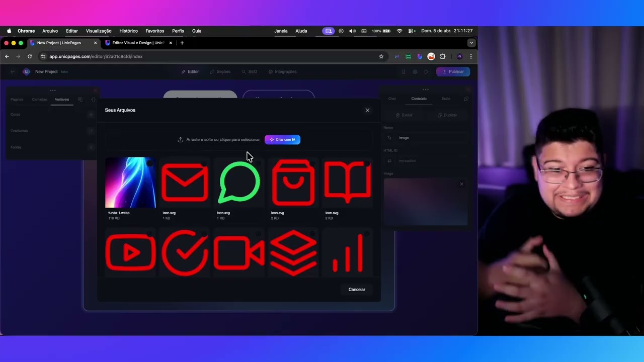
Task: Open project settings gear icon
Action: click(x=415, y=72)
